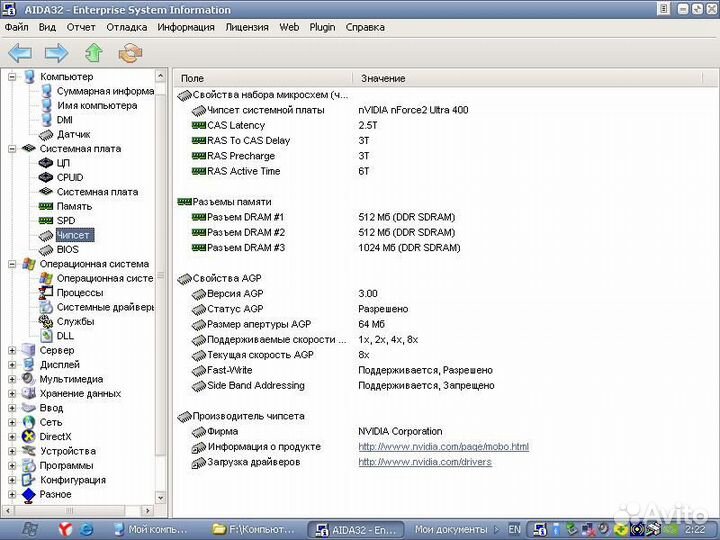
Task: Click the back arrow toolbar icon
Action: [20, 53]
